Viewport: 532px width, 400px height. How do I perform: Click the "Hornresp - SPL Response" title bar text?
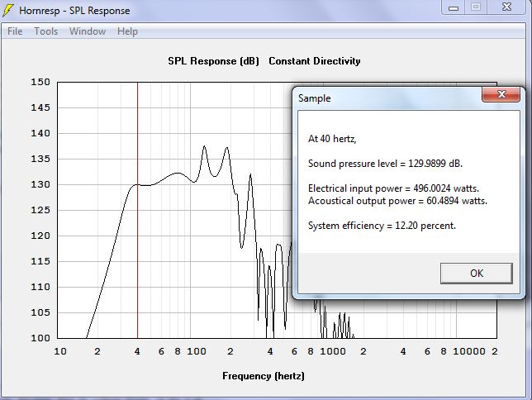coord(74,11)
